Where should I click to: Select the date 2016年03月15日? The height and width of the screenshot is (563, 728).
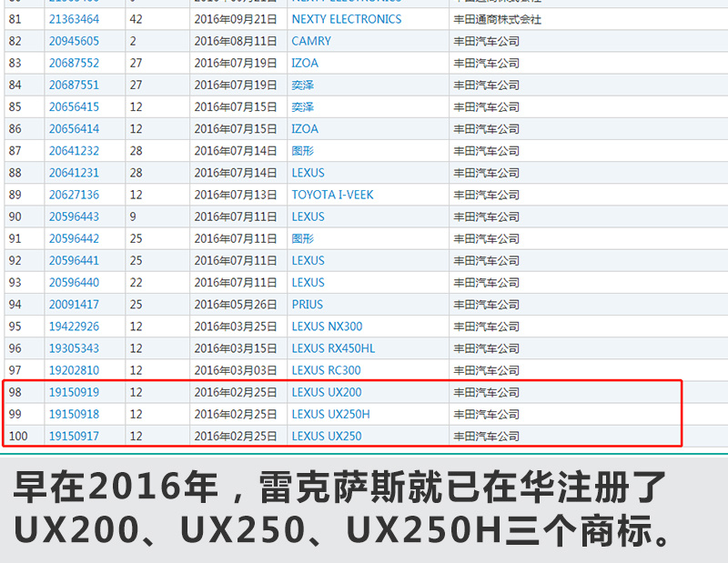click(x=236, y=348)
